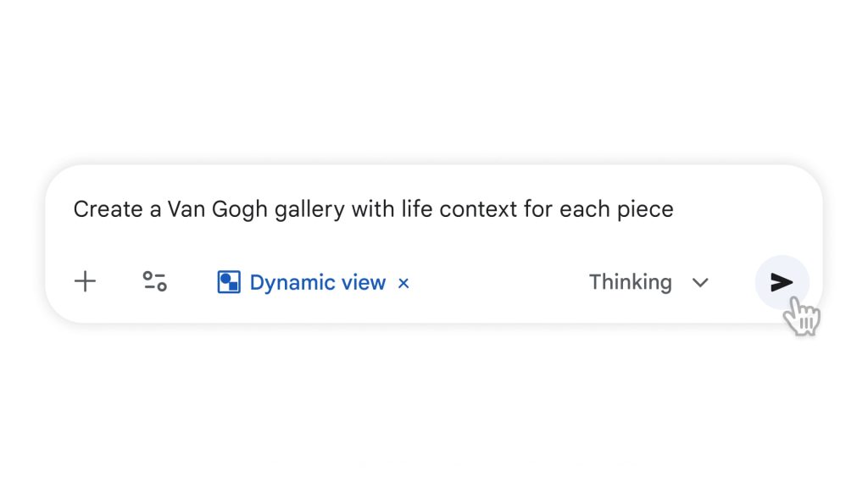Click the shapes icon inside the Dynamic view chip
This screenshot has width=868, height=488.
click(227, 281)
